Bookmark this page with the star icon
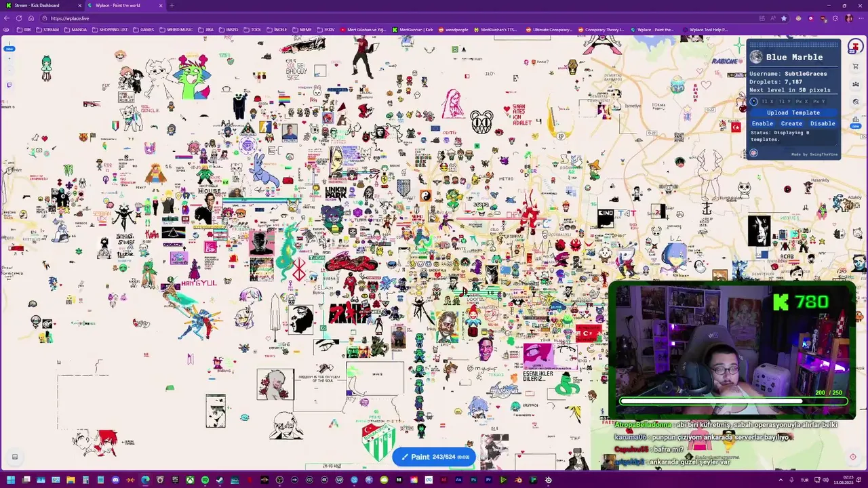This screenshot has height=488, width=868. coord(784,18)
